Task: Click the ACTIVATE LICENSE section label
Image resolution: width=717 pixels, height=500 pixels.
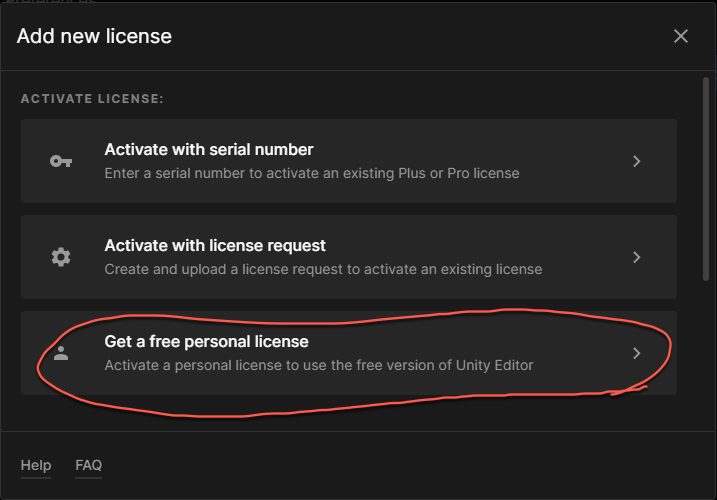Action: pyautogui.click(x=92, y=100)
